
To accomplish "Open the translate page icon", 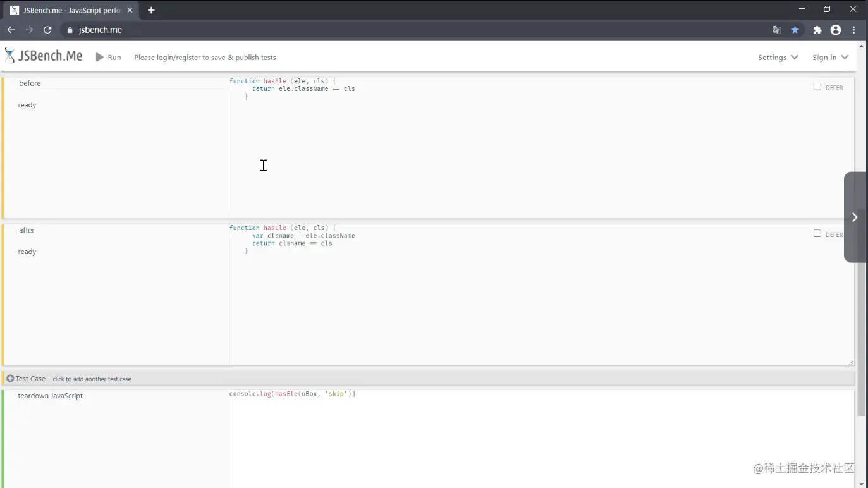I will tap(777, 30).
